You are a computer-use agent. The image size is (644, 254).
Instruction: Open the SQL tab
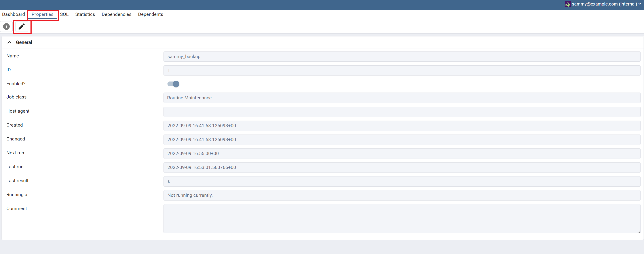(64, 15)
